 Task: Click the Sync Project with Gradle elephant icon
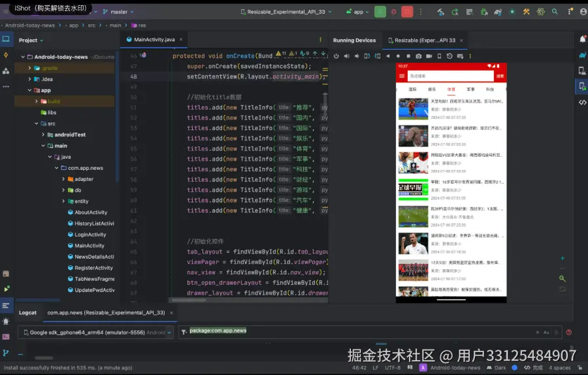[498, 12]
